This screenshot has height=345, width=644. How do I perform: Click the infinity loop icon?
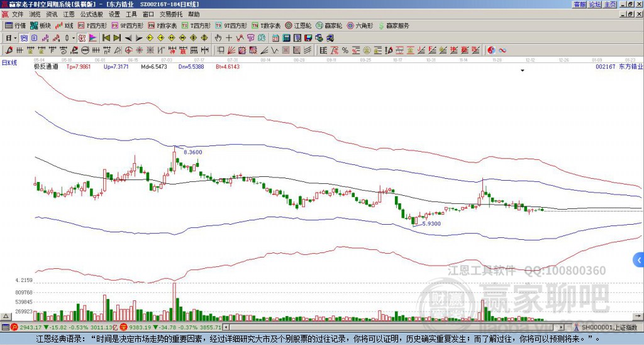(x=502, y=50)
